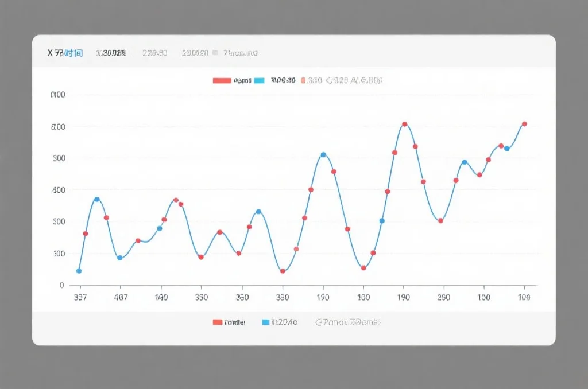Image resolution: width=588 pixels, height=389 pixels.
Task: Select the blue-highlighted 时间 tab
Action: 73,53
